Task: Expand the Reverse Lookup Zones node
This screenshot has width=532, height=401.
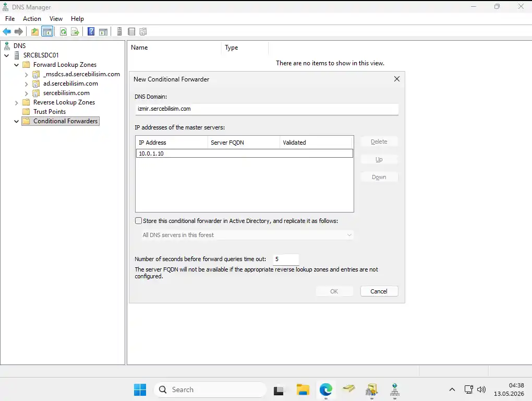Action: pos(16,102)
